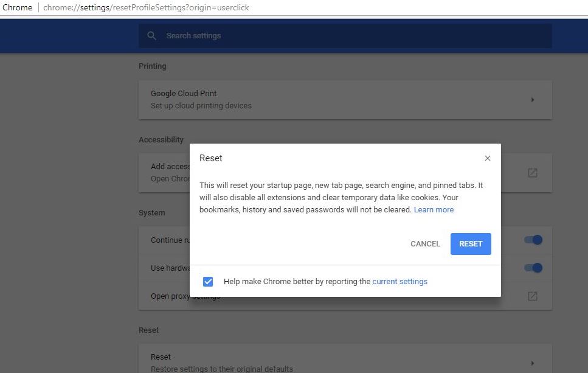Expand the Google Cloud Print row chevron
The height and width of the screenshot is (373, 588).
click(533, 99)
